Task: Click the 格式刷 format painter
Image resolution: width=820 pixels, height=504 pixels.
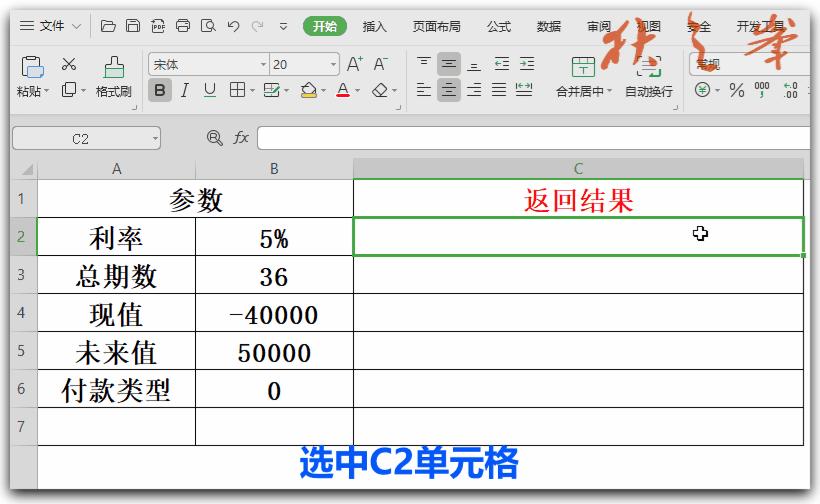Action: coord(113,77)
